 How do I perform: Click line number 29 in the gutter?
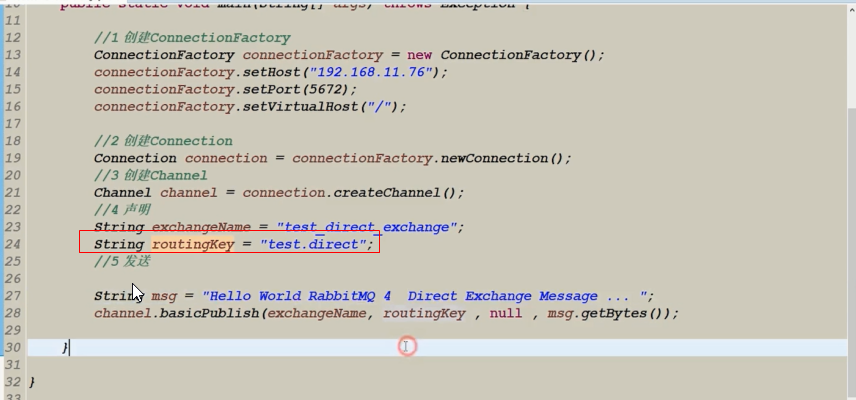12,330
